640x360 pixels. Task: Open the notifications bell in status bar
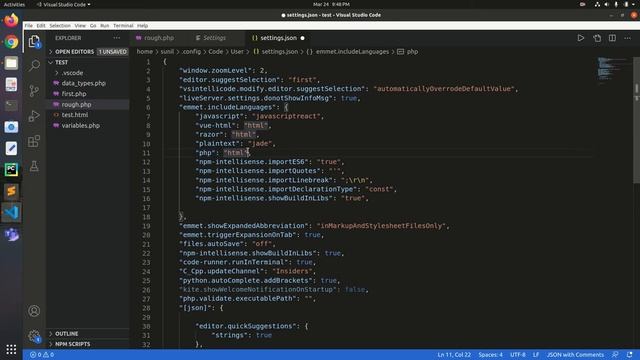click(x=629, y=355)
